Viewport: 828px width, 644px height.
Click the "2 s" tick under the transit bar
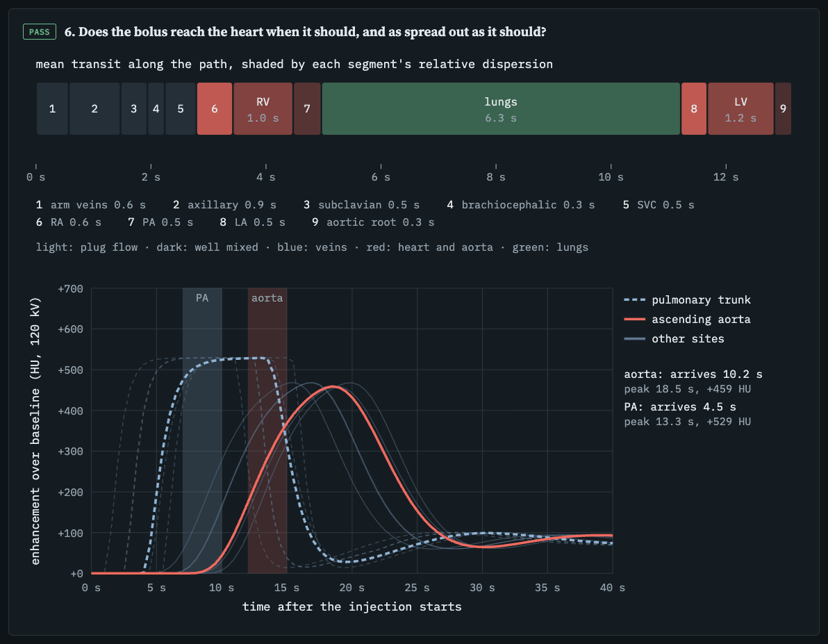pyautogui.click(x=151, y=177)
